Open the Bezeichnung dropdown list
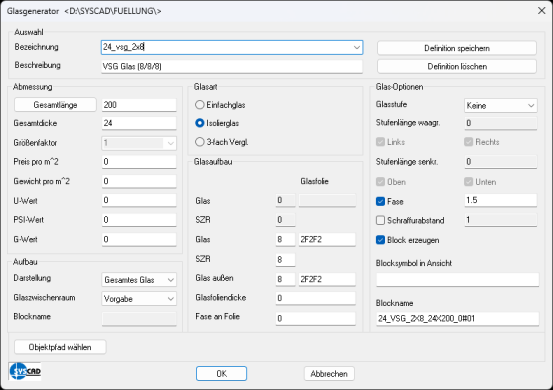The image size is (553, 390). point(357,47)
